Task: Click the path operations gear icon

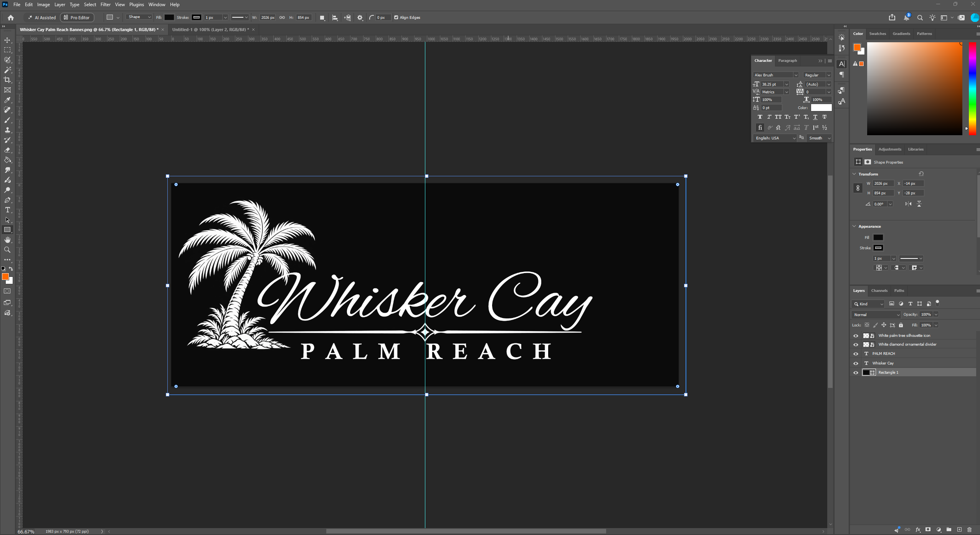Action: tap(360, 18)
